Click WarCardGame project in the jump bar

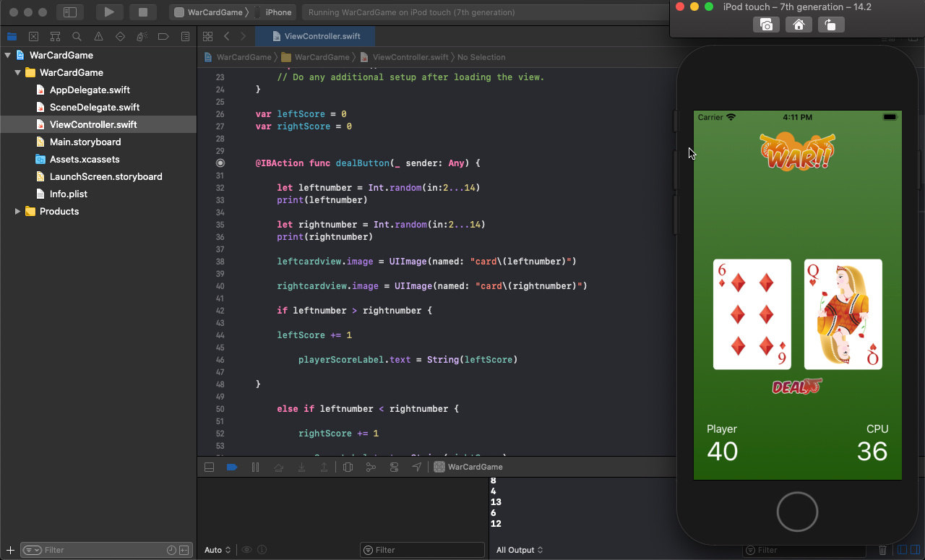coord(238,57)
